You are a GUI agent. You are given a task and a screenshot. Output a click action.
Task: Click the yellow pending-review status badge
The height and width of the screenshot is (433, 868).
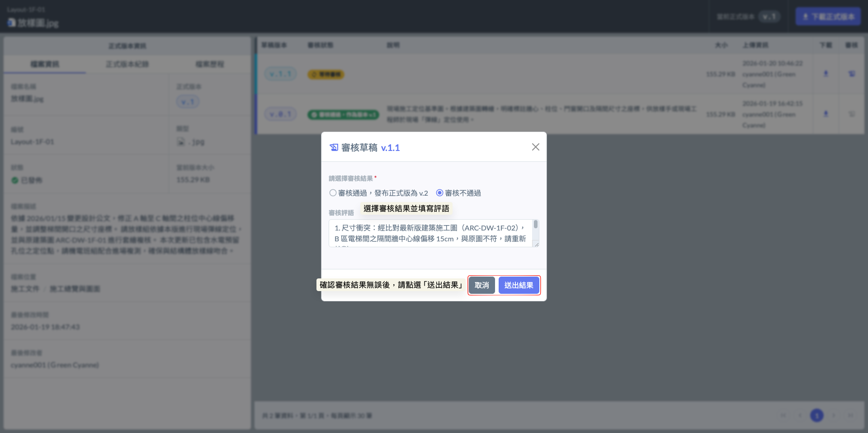[325, 74]
